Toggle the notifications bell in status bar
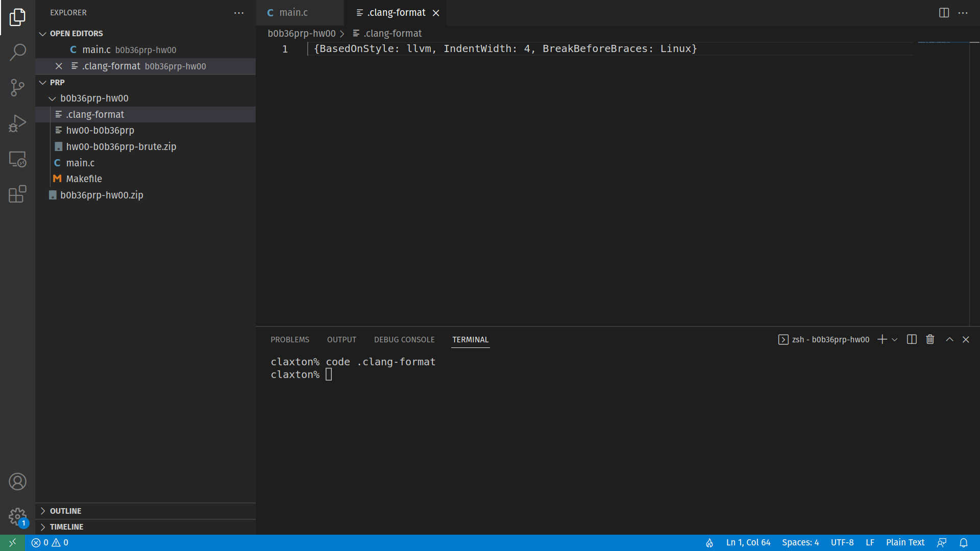The height and width of the screenshot is (551, 980). click(x=964, y=543)
